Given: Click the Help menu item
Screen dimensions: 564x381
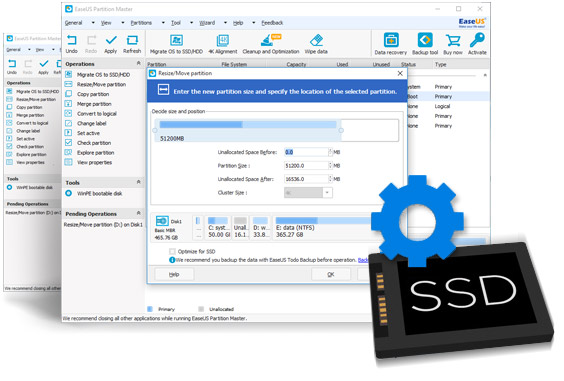Looking at the screenshot, I should pyautogui.click(x=238, y=23).
